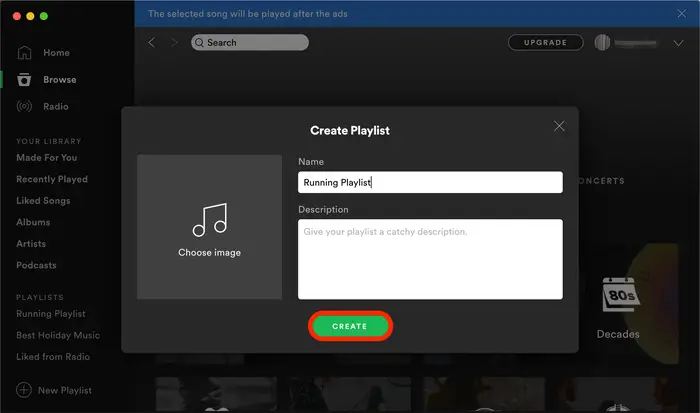The height and width of the screenshot is (413, 700).
Task: Click the macOS green fullscreen button
Action: coord(44,16)
